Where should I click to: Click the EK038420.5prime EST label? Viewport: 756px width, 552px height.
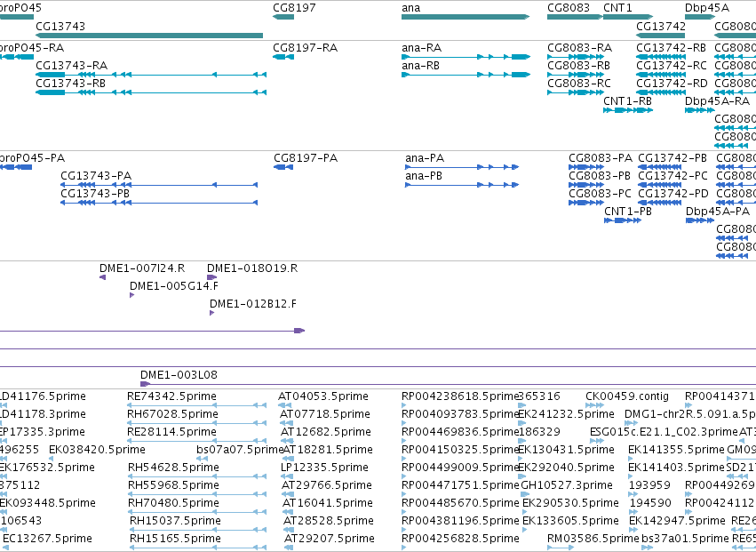point(97,449)
